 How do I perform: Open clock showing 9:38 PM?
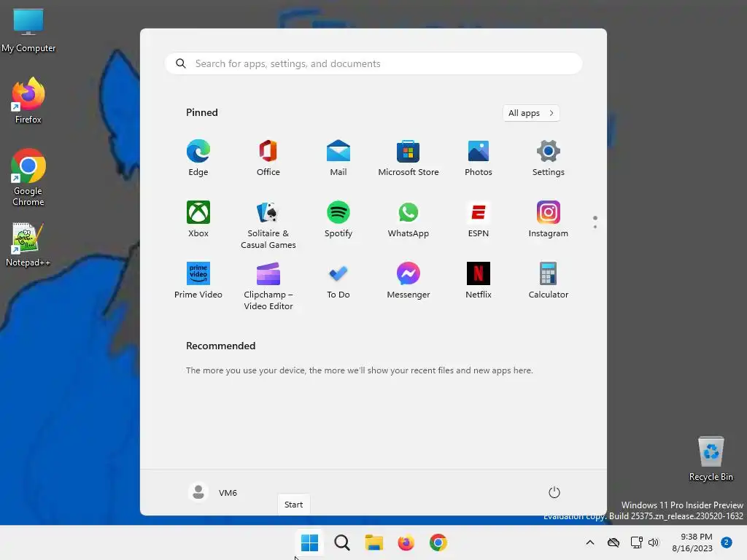point(692,542)
